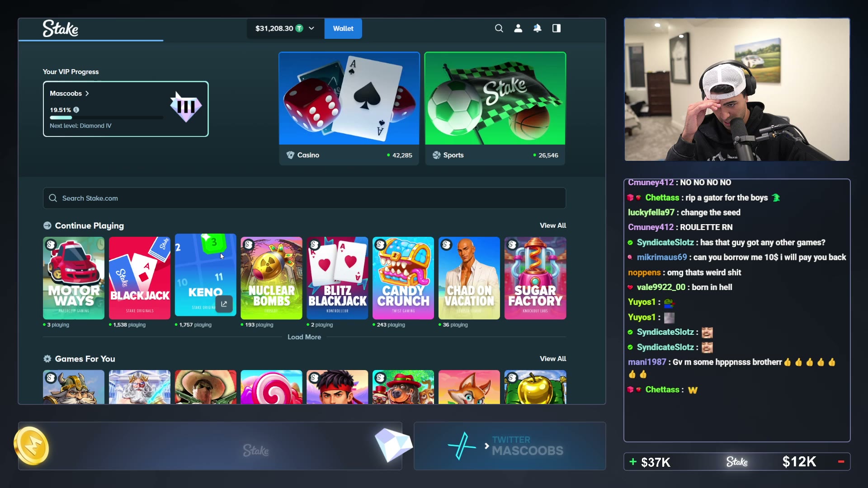This screenshot has height=488, width=868.
Task: Open the Nuclear Bombs game
Action: pyautogui.click(x=271, y=278)
